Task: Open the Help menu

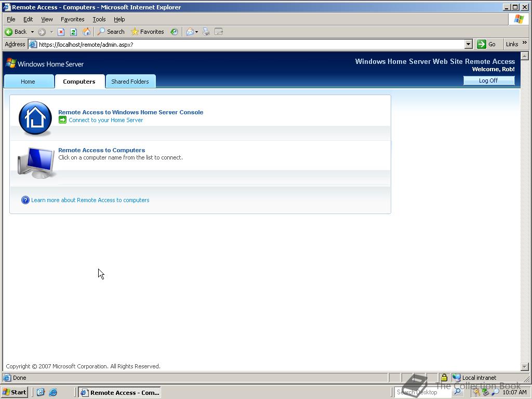Action: click(x=119, y=19)
